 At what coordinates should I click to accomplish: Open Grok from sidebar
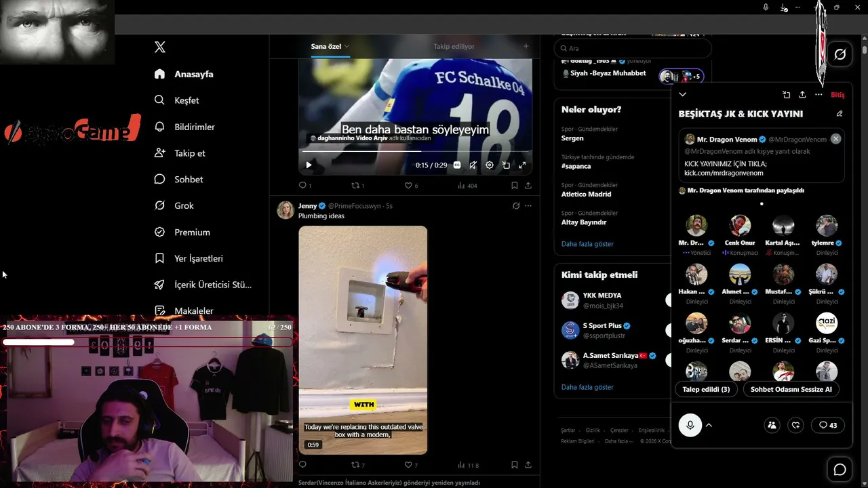(174, 205)
